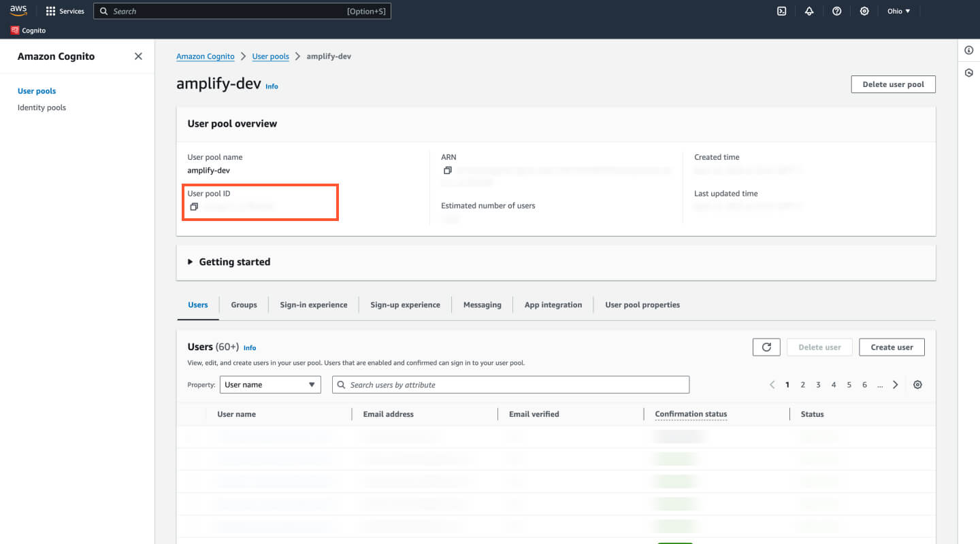Image resolution: width=980 pixels, height=544 pixels.
Task: Open Info link beside Users heading
Action: pos(250,347)
